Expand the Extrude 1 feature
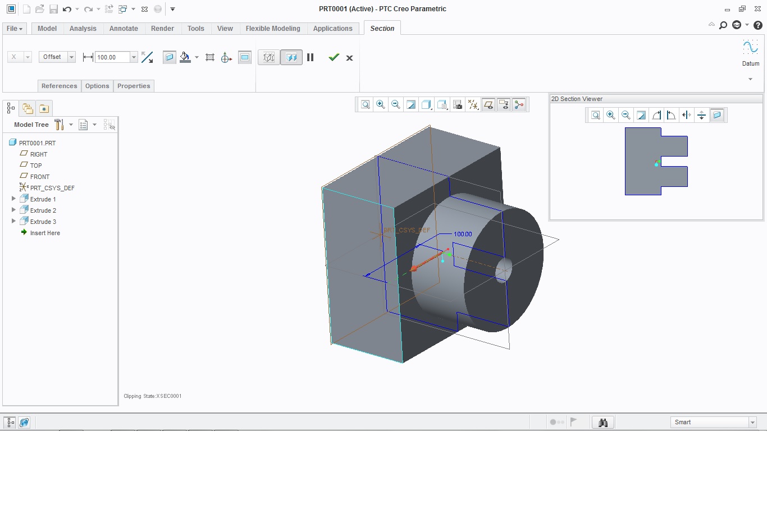This screenshot has height=532, width=767. pos(13,199)
